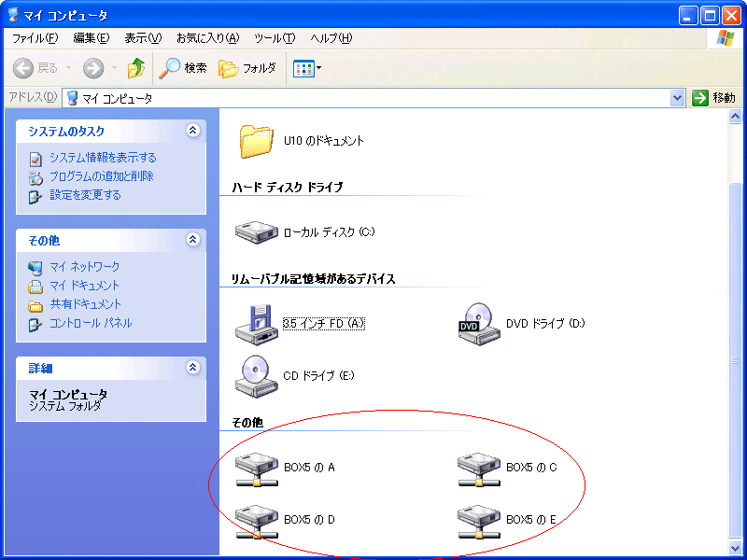
Task: Select the CD ドライブ (E:) icon
Action: (x=256, y=376)
